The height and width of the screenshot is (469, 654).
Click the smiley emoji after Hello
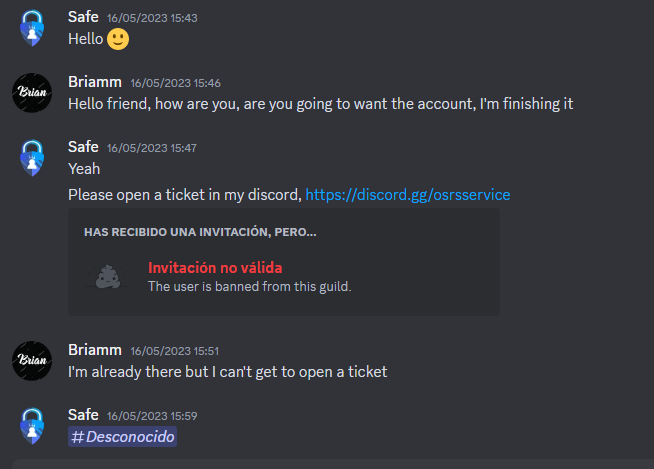click(118, 39)
